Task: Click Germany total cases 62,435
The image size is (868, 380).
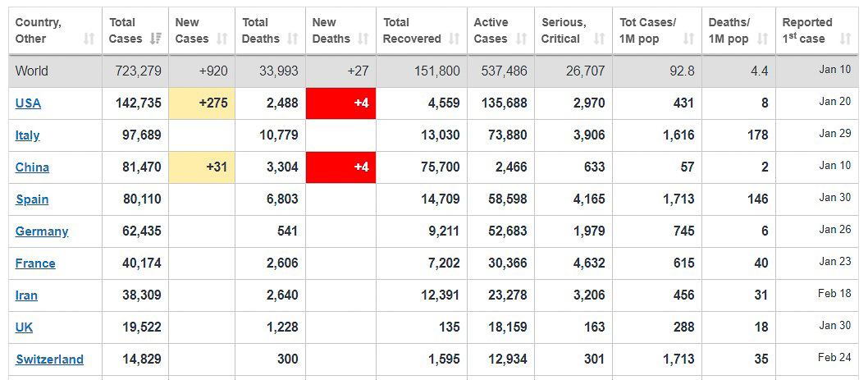Action: (142, 231)
